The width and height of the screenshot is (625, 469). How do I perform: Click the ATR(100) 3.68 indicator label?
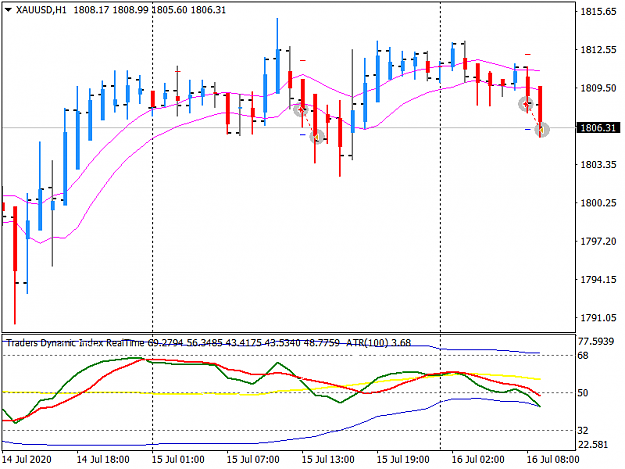pyautogui.click(x=378, y=343)
